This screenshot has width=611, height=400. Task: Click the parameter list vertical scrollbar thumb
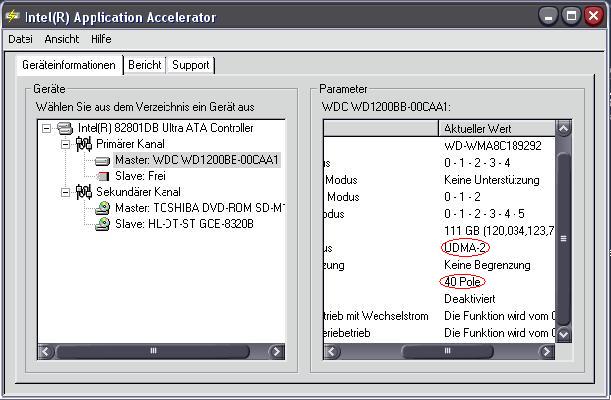[563, 238]
